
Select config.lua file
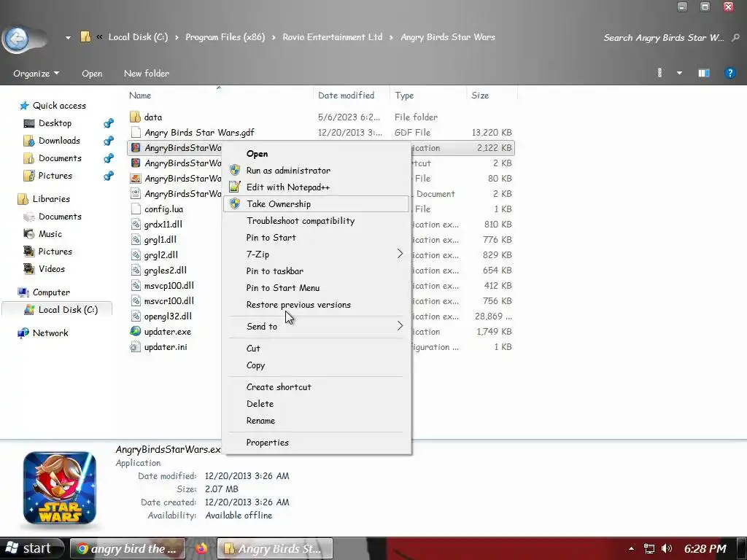click(163, 209)
